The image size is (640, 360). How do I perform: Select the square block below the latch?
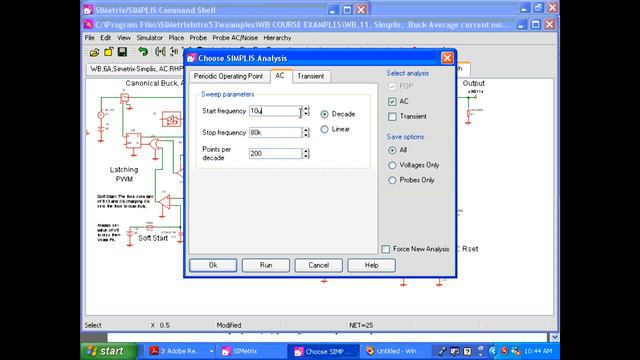(133, 141)
